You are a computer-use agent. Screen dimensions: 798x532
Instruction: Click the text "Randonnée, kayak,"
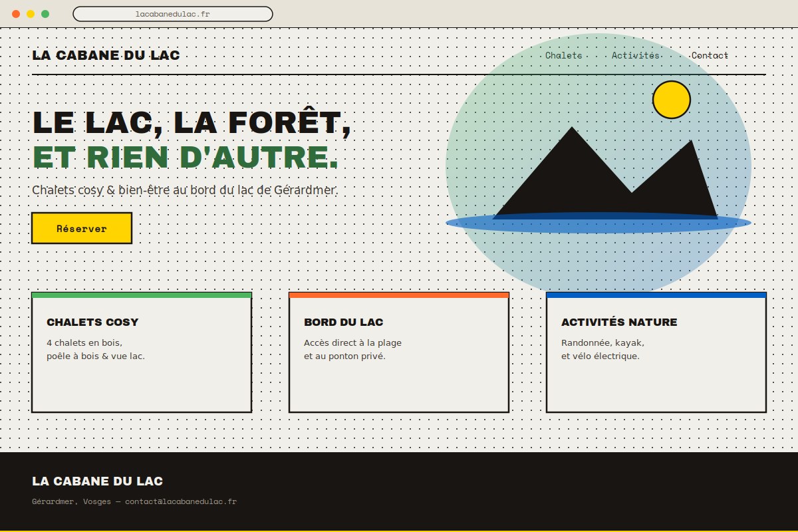[x=602, y=343]
